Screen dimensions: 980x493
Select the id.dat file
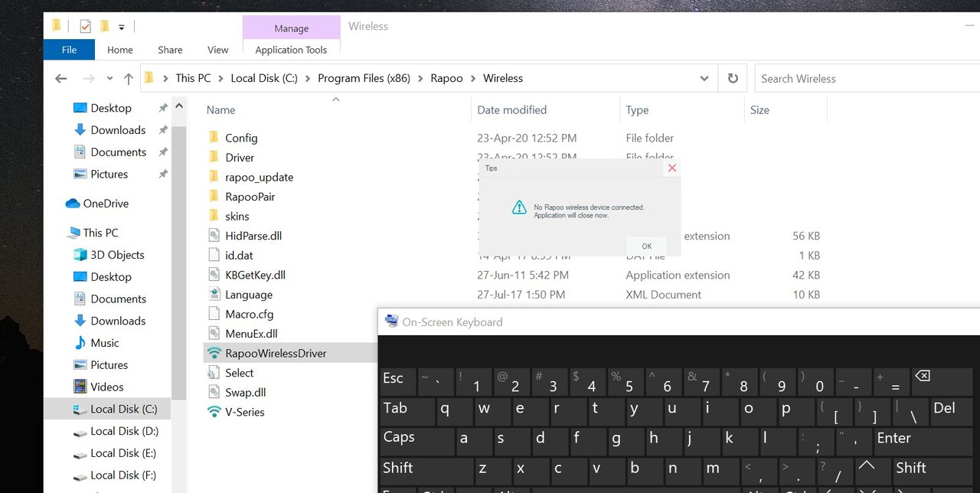(239, 256)
